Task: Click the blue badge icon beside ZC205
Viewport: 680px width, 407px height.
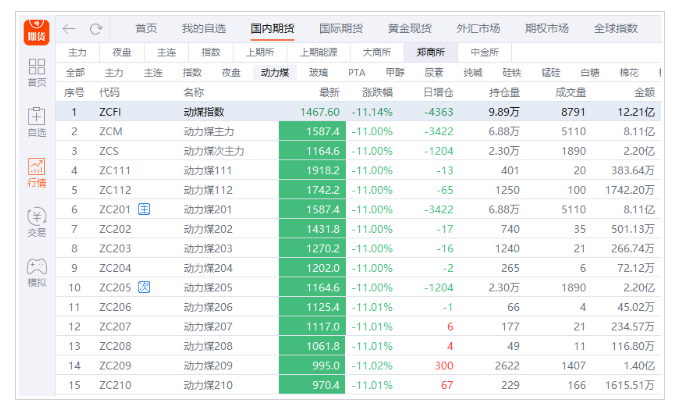Action: pyautogui.click(x=144, y=287)
